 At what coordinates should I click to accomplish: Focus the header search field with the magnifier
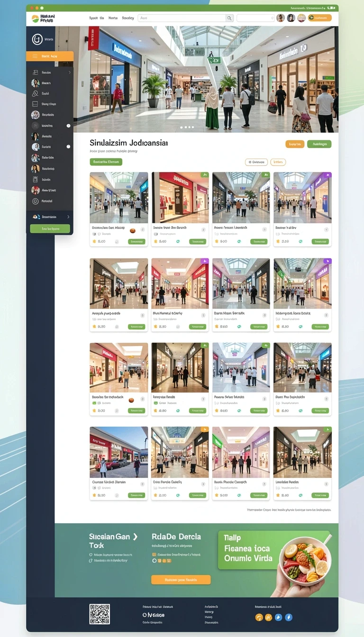pos(186,18)
